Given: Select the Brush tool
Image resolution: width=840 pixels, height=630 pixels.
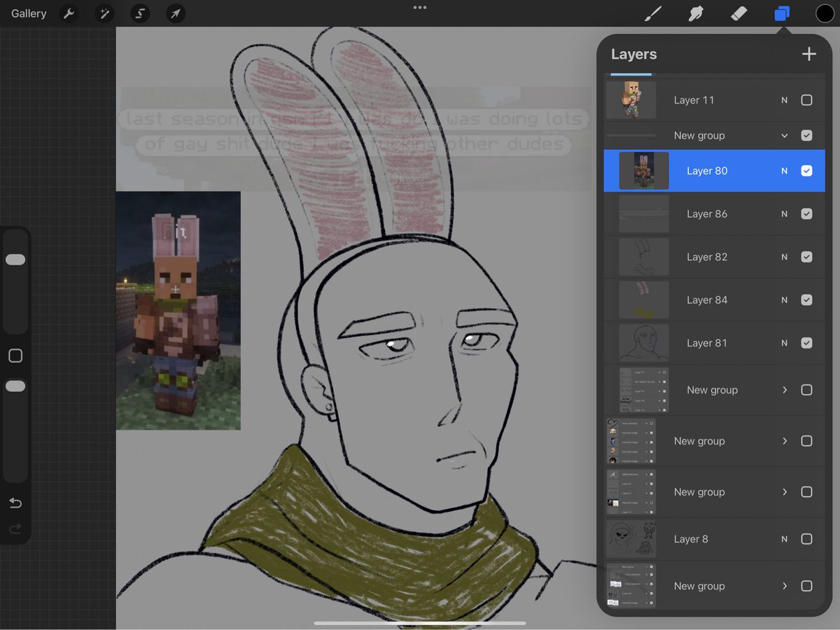Looking at the screenshot, I should pos(652,13).
